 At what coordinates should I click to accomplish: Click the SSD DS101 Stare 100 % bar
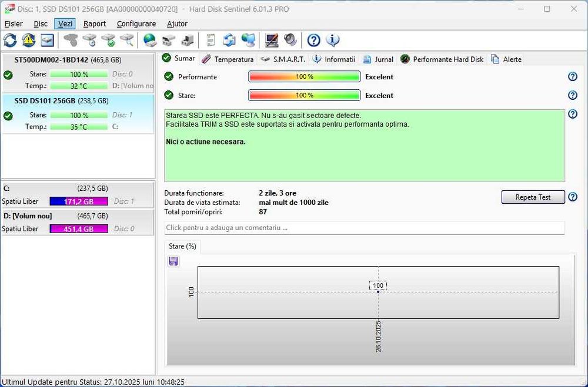79,115
